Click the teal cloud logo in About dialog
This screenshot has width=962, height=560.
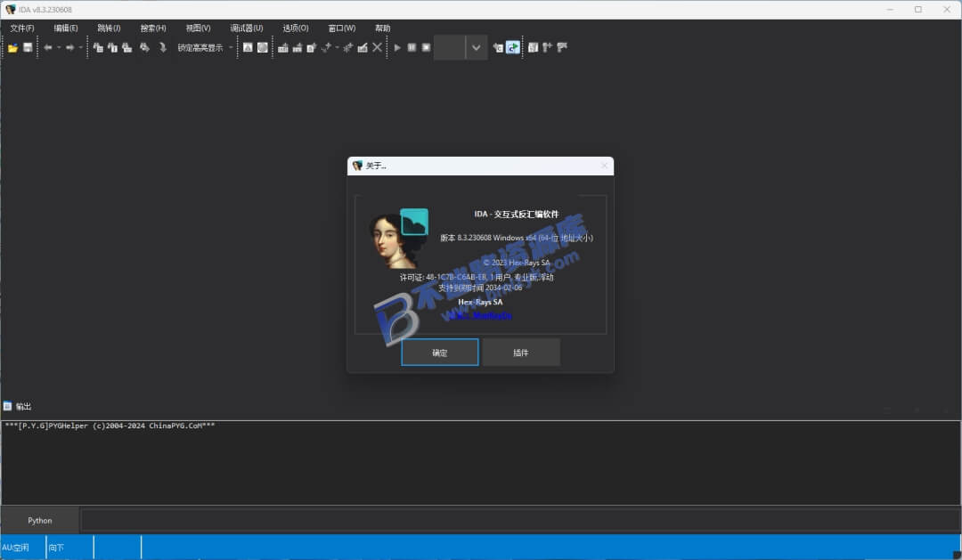point(414,222)
